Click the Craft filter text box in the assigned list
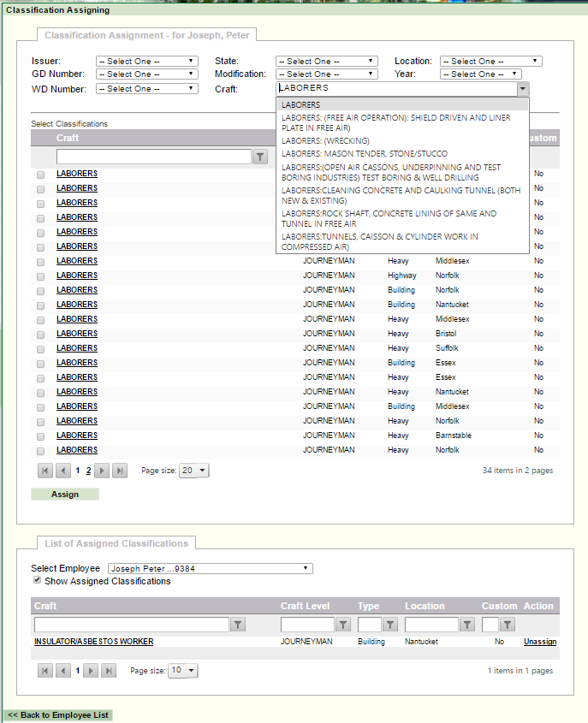The height and width of the screenshot is (723, 588). pos(131,625)
